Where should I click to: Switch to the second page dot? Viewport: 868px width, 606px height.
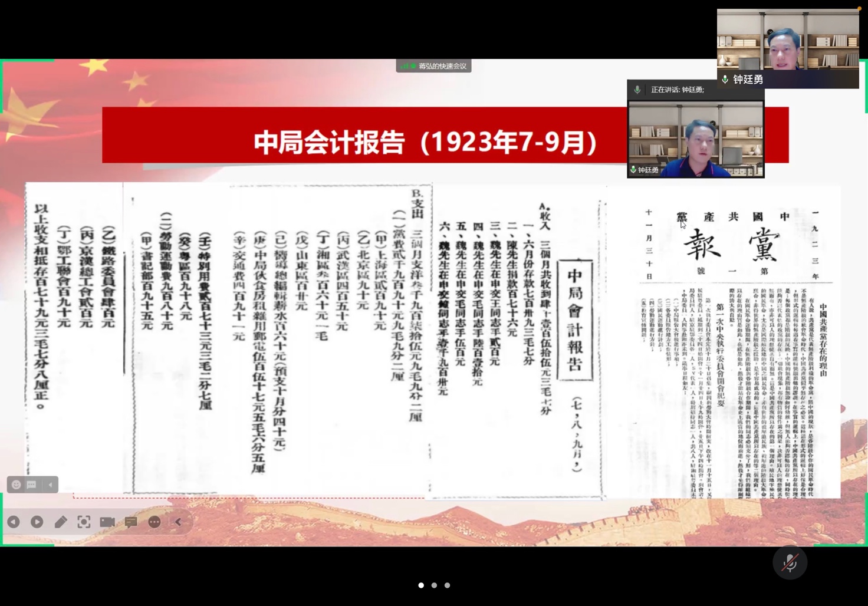(x=434, y=585)
